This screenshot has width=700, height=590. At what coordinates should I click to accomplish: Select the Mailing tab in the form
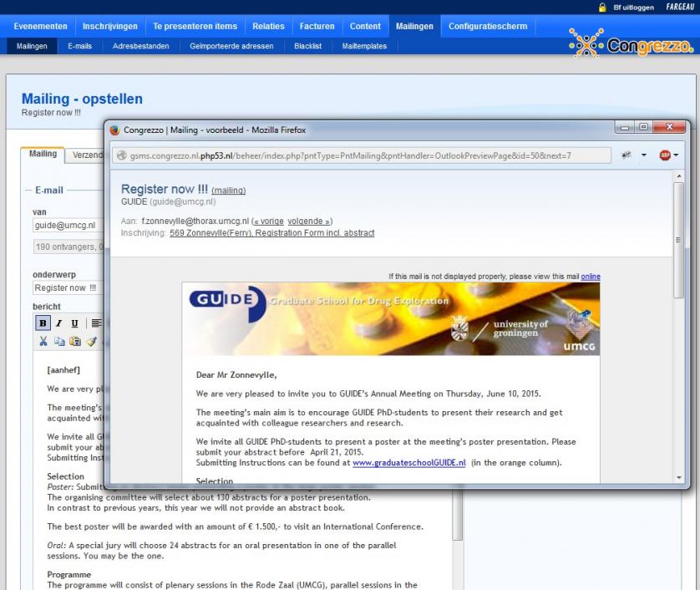(43, 154)
